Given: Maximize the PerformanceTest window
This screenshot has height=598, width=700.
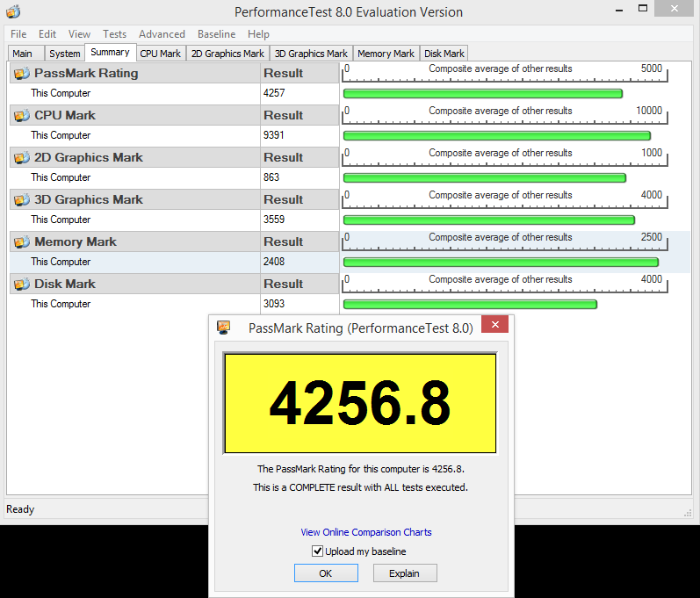Looking at the screenshot, I should pyautogui.click(x=642, y=9).
